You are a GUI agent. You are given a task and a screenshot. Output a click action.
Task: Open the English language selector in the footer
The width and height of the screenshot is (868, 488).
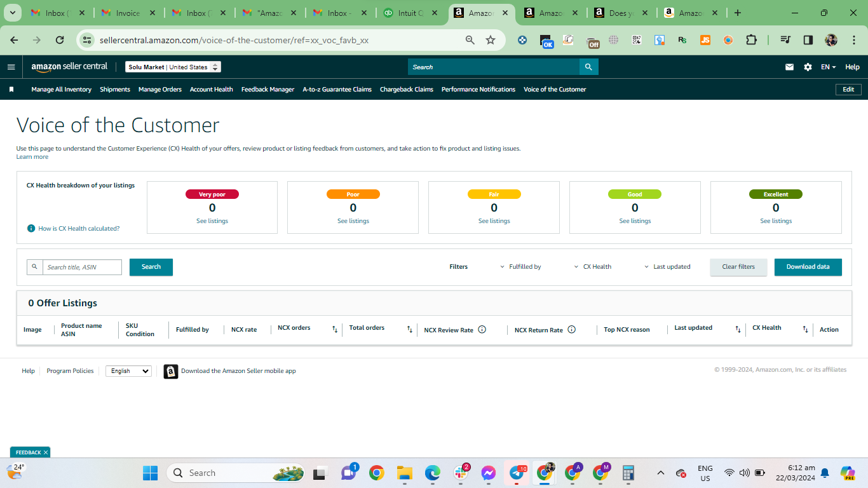point(128,371)
